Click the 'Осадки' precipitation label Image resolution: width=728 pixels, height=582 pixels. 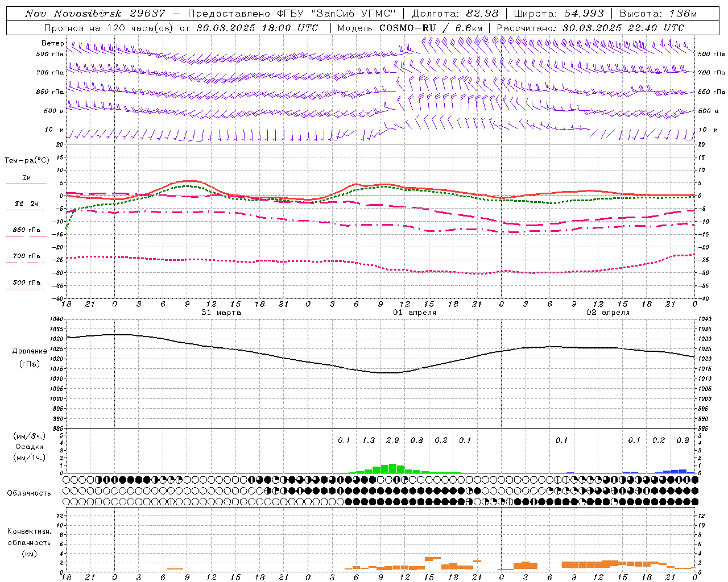pos(29,447)
